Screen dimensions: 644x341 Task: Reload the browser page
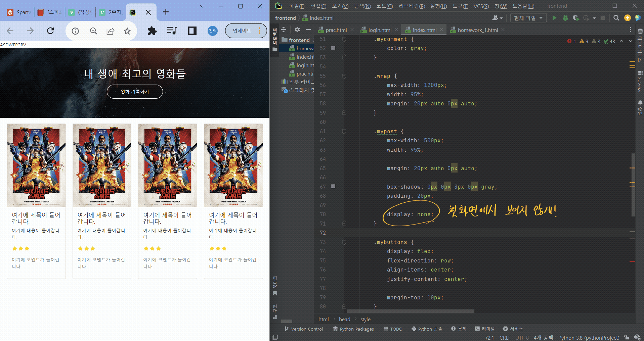tap(50, 31)
